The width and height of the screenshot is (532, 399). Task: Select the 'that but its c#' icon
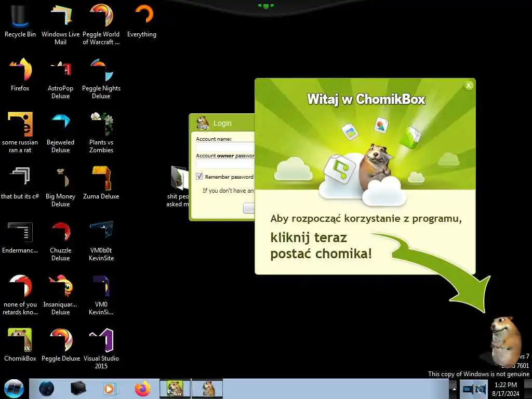pyautogui.click(x=20, y=182)
